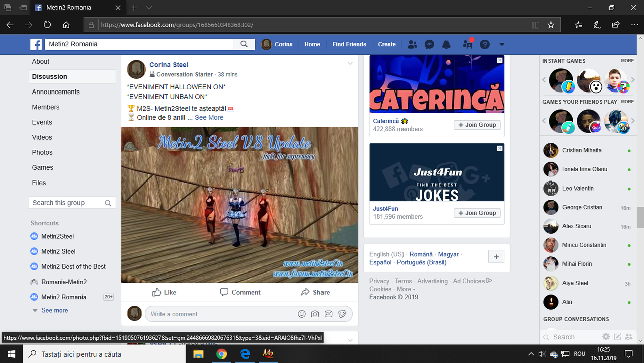Open Announcements in group sidebar

56,92
